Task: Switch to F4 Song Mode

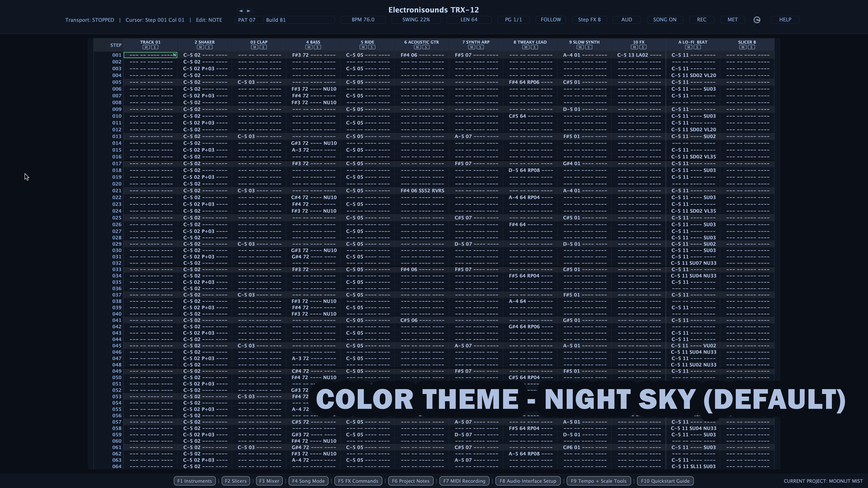Action: 308,481
